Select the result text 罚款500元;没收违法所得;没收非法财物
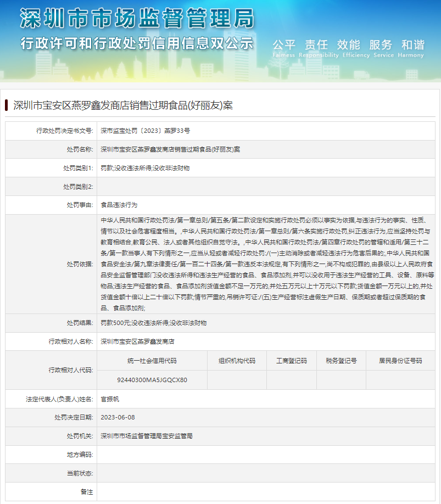The width and height of the screenshot is (441, 504). pos(154,323)
